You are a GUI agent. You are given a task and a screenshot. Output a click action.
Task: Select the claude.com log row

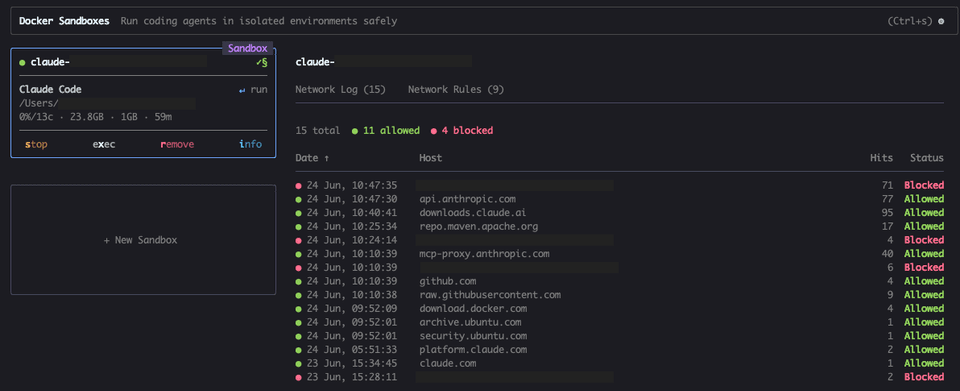click(x=620, y=363)
